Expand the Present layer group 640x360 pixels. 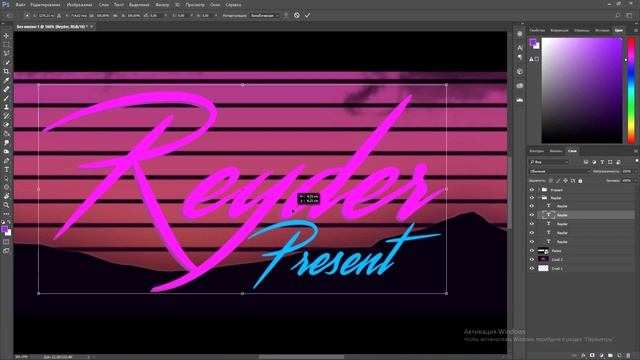point(539,190)
